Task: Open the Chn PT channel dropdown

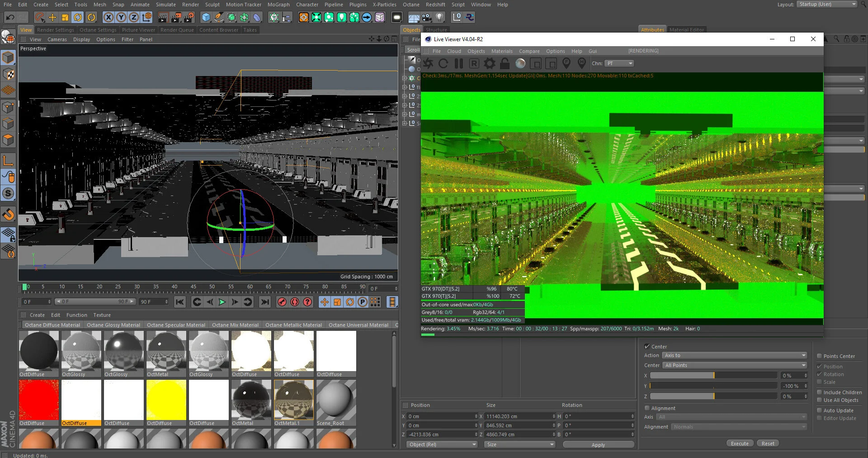Action: tap(619, 63)
